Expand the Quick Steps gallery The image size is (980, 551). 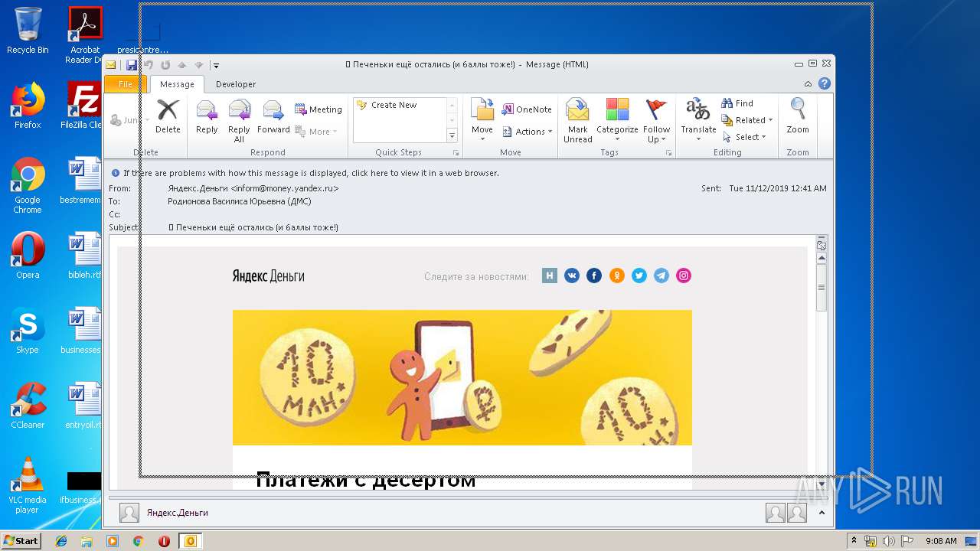(x=452, y=135)
